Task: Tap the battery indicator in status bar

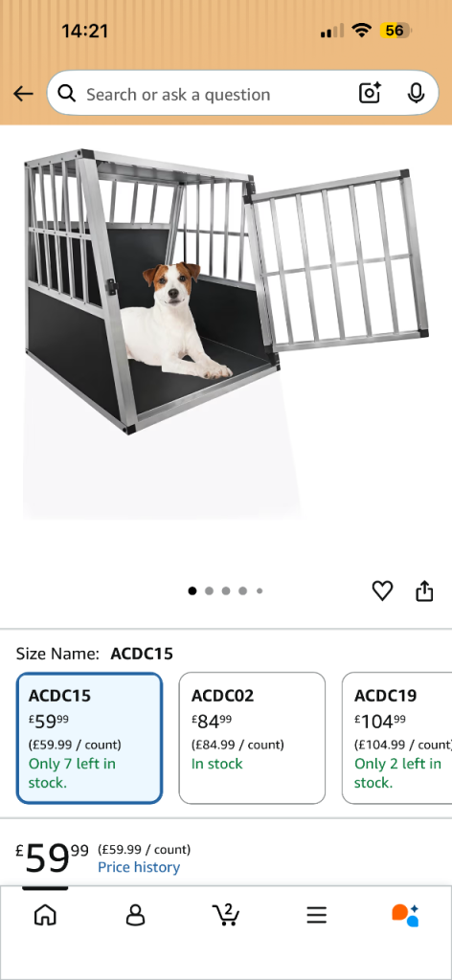Action: coord(395,31)
